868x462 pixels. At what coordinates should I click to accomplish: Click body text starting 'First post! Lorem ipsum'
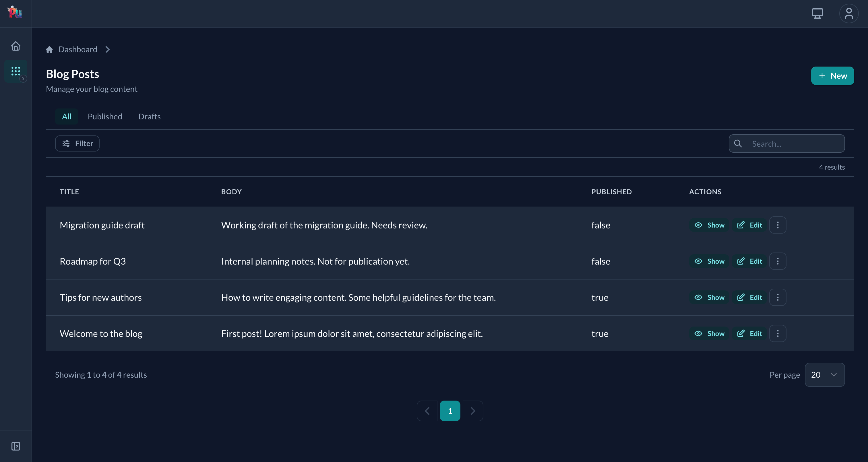point(352,334)
